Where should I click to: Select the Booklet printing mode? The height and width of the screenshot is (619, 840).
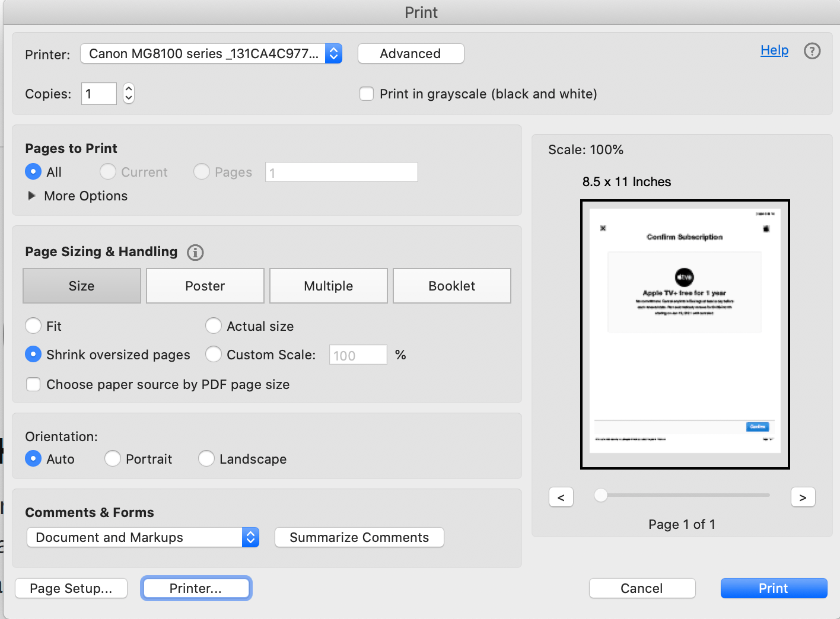[451, 286]
